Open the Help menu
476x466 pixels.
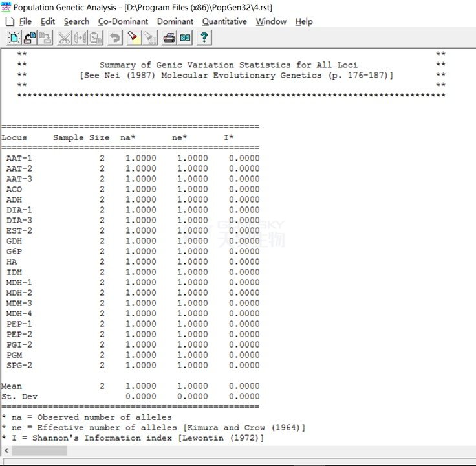[x=304, y=21]
